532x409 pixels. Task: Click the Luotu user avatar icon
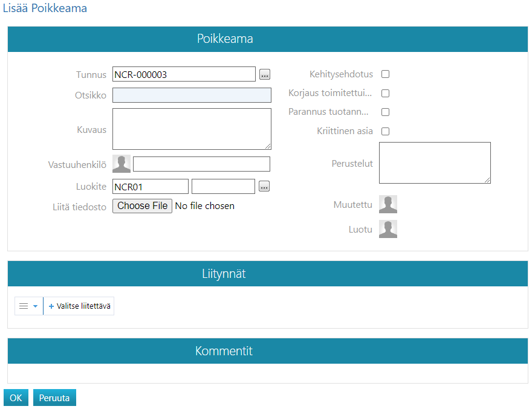tap(388, 229)
